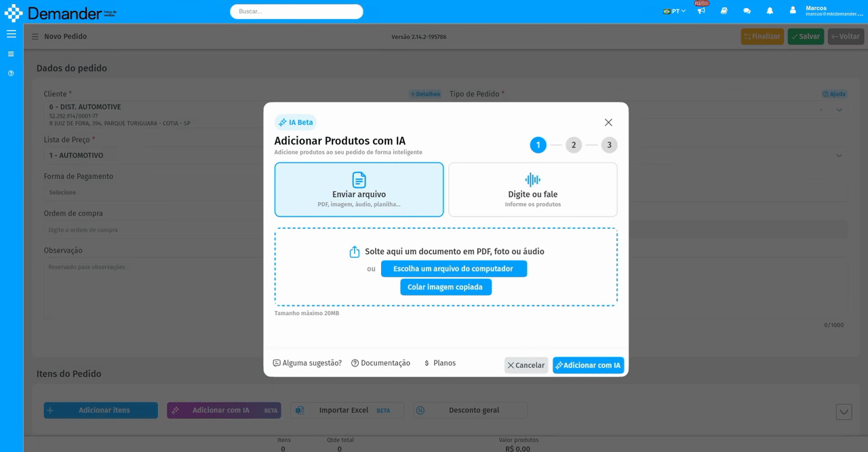Open the Alguma sugestão? link
868x452 pixels.
(x=307, y=363)
